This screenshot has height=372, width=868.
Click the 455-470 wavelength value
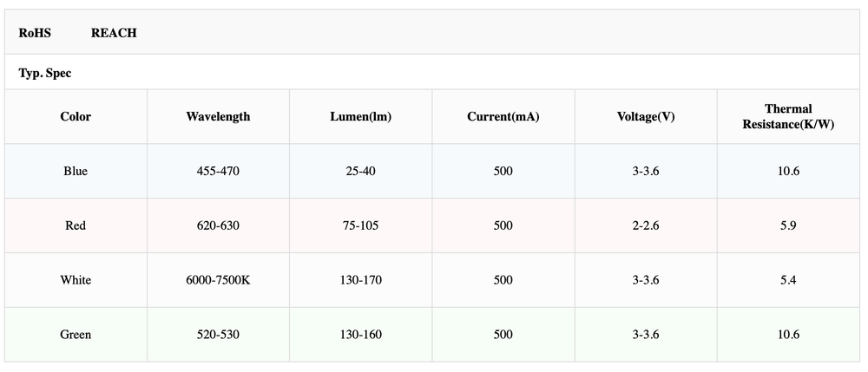click(218, 172)
